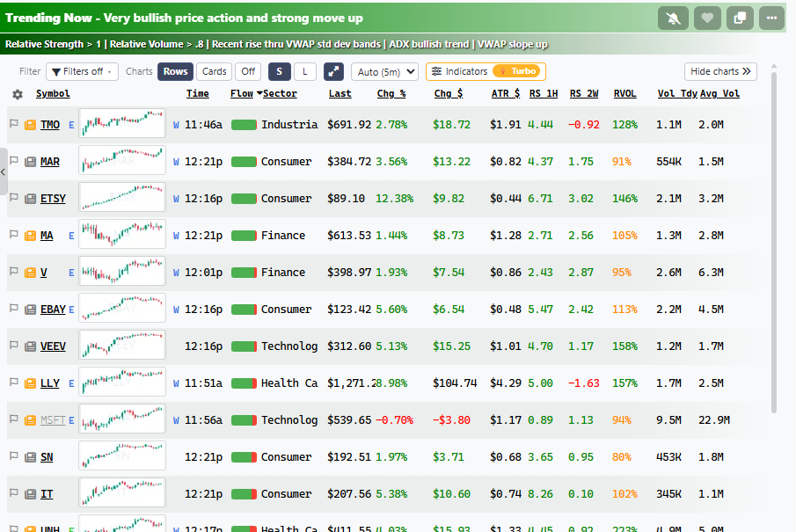The image size is (796, 532).
Task: Sort by the Symbol column
Action: point(53,94)
